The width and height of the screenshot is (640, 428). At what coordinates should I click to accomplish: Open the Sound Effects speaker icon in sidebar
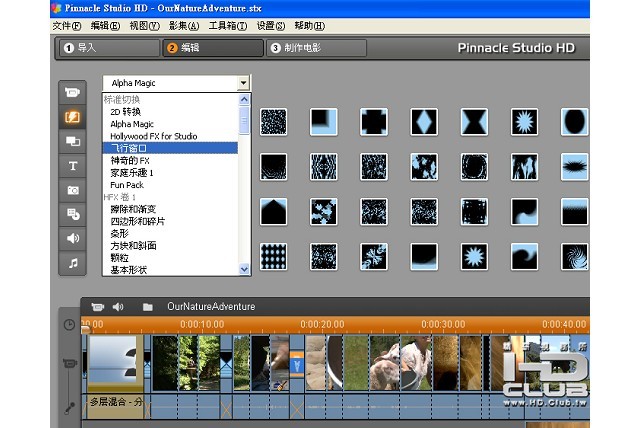(72, 238)
